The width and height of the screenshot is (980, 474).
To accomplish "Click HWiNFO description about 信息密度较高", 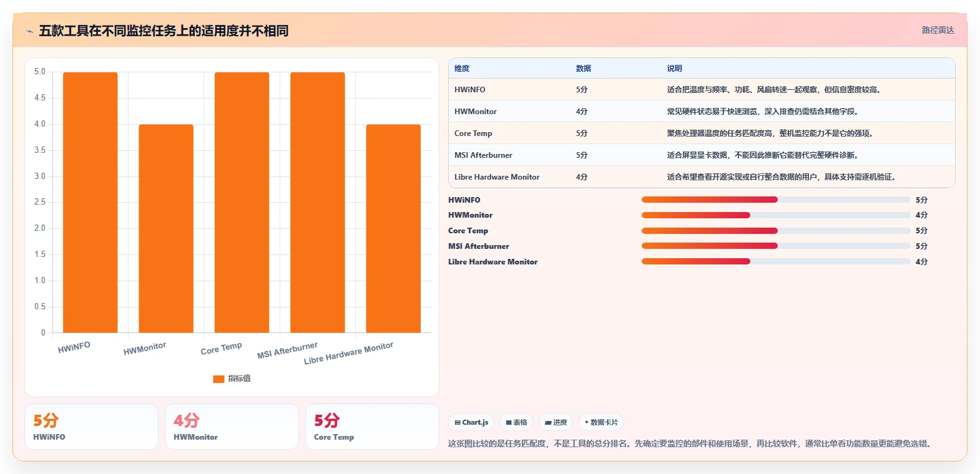I will point(774,90).
